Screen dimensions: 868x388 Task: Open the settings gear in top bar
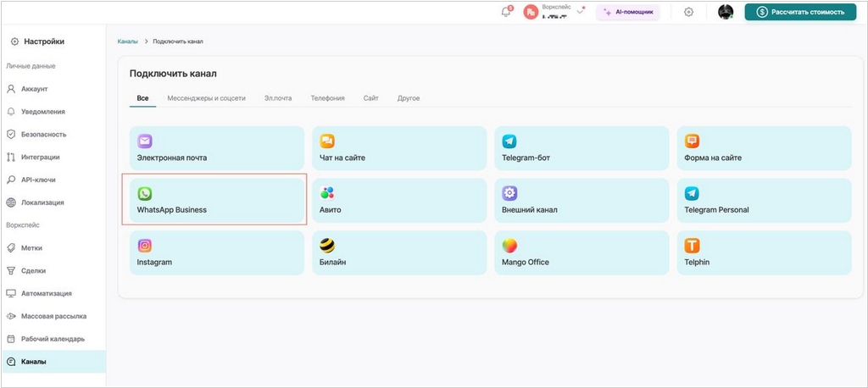coord(688,12)
